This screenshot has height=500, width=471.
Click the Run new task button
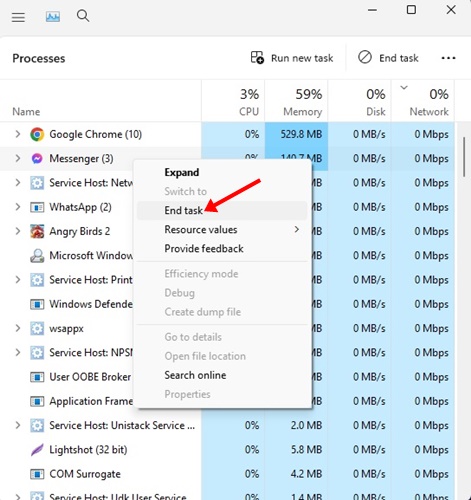coord(292,58)
